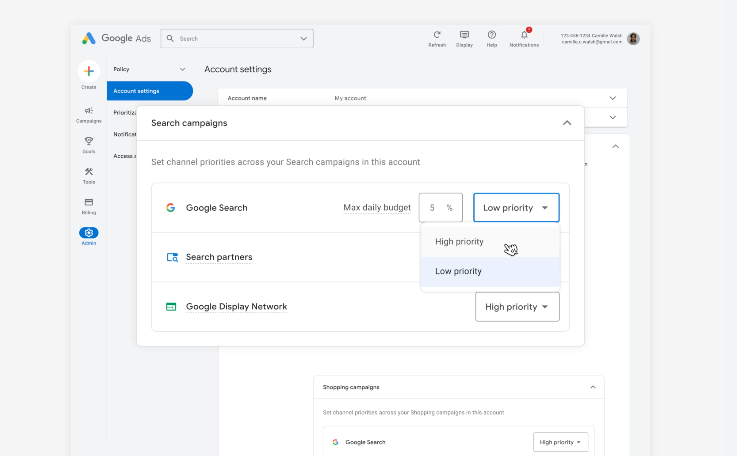Click the search magnifier icon
Image resolution: width=737 pixels, height=456 pixels.
tap(170, 39)
